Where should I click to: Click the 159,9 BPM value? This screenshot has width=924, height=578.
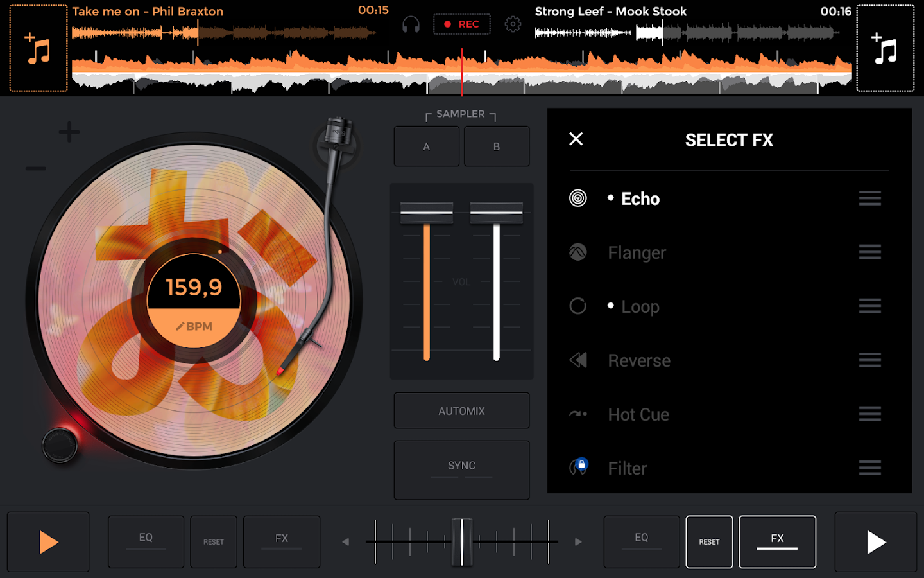pyautogui.click(x=194, y=287)
